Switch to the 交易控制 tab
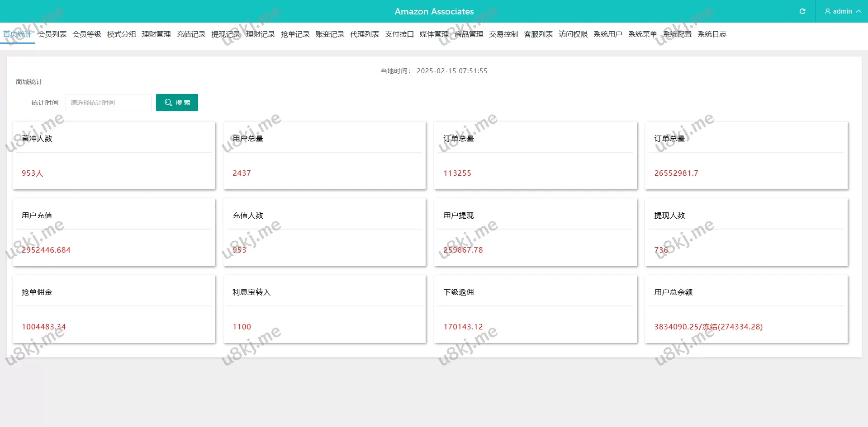The height and width of the screenshot is (427, 868). click(503, 34)
